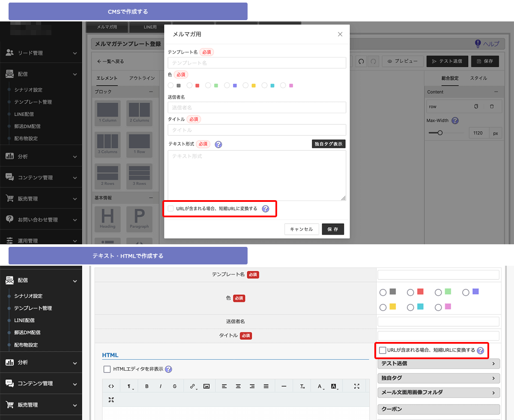
Task: Click the 独自タグ表示 button
Action: coord(329,144)
